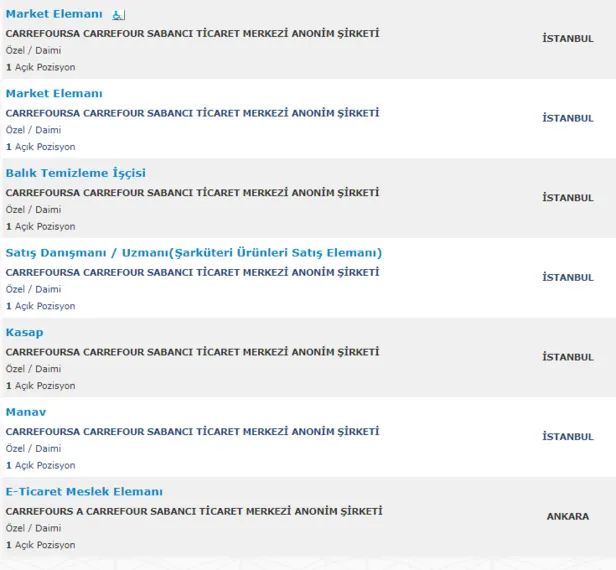
Task: Click the disability icon beside first Market Elemanı
Action: click(118, 15)
